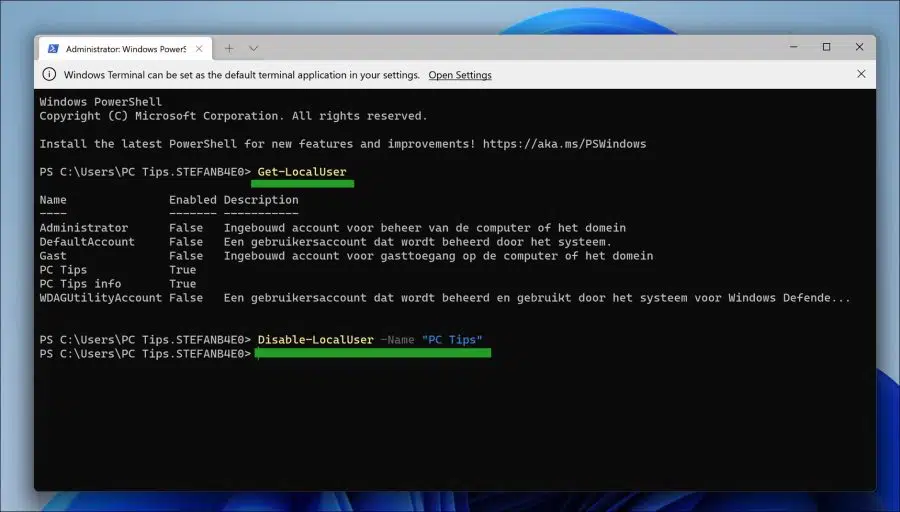This screenshot has width=900, height=512.
Task: Click the Administrator account description text
Action: 425,228
